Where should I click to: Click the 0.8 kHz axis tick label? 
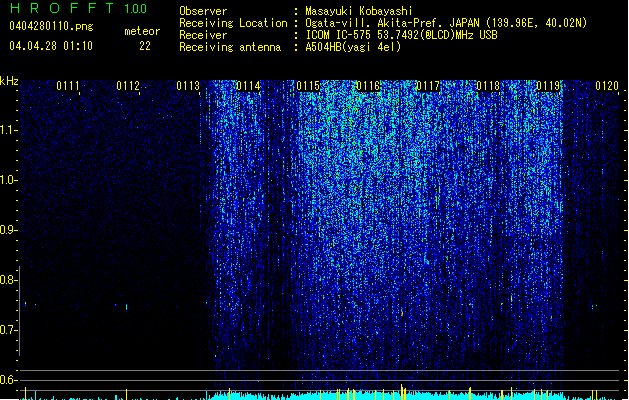pyautogui.click(x=9, y=280)
